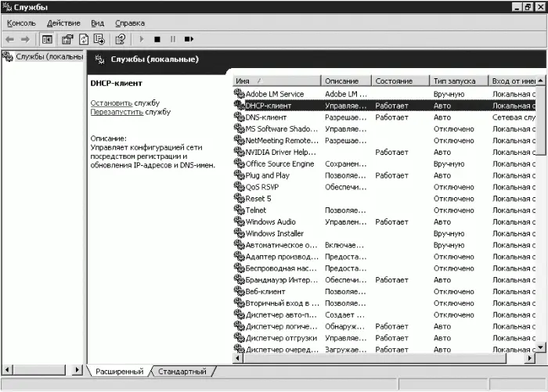Screen dimensions: 548x392
Task: Switch to the Стандартный tab
Action: (x=182, y=372)
